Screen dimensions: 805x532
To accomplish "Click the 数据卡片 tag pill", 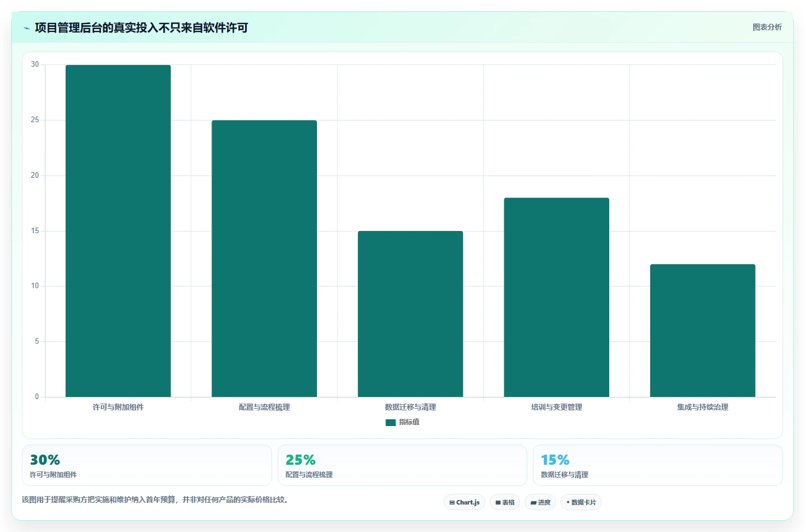I will pos(581,502).
